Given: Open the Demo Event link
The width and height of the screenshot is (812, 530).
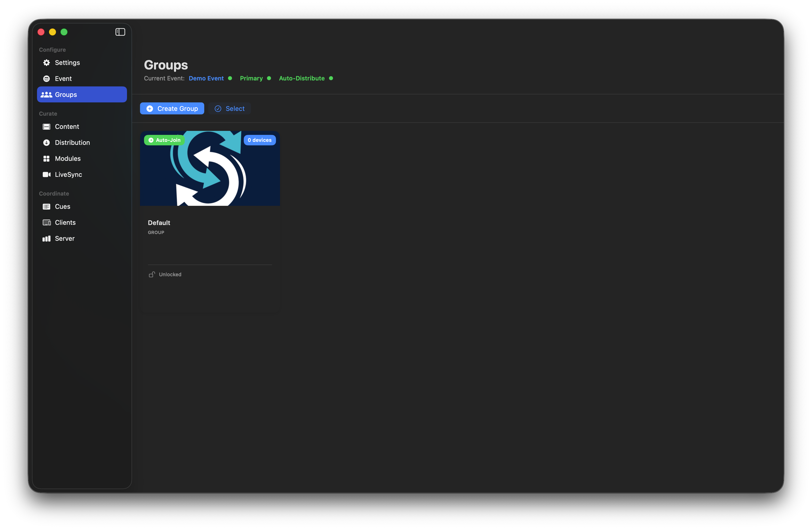Looking at the screenshot, I should (x=206, y=78).
